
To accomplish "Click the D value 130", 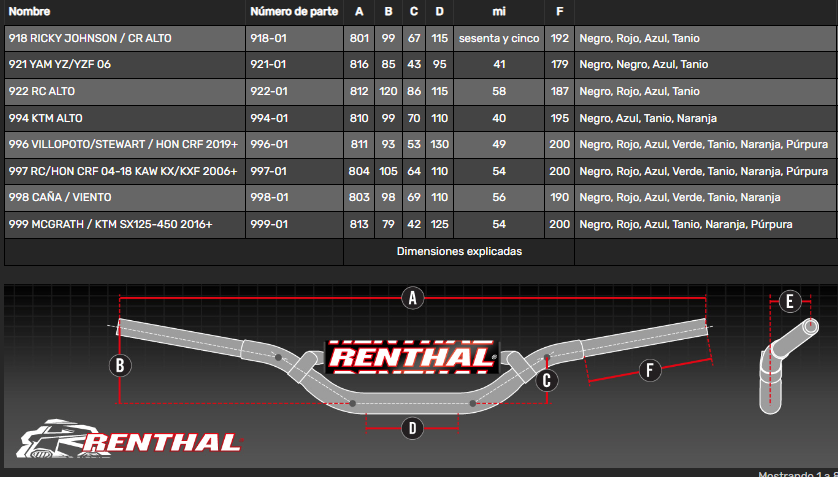I will click(439, 144).
